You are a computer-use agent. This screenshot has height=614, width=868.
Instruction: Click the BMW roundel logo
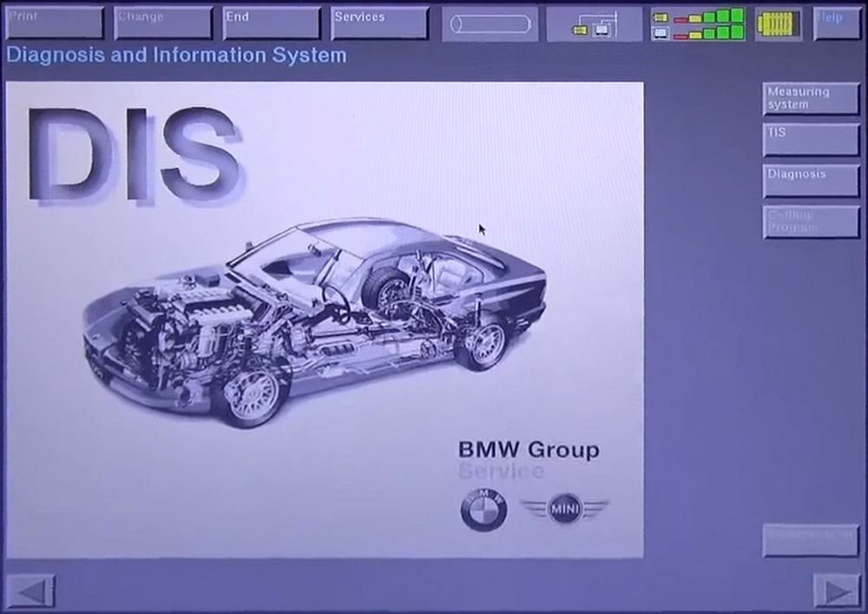pyautogui.click(x=483, y=510)
